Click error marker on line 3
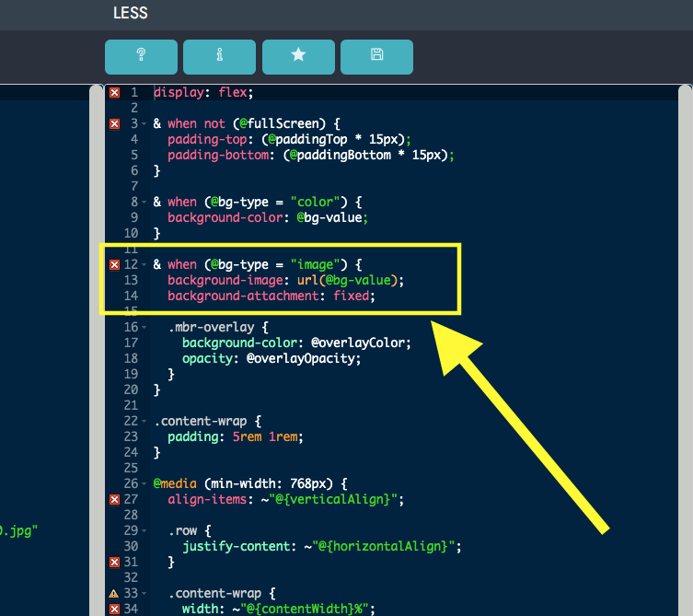This screenshot has height=616, width=693. 114,123
